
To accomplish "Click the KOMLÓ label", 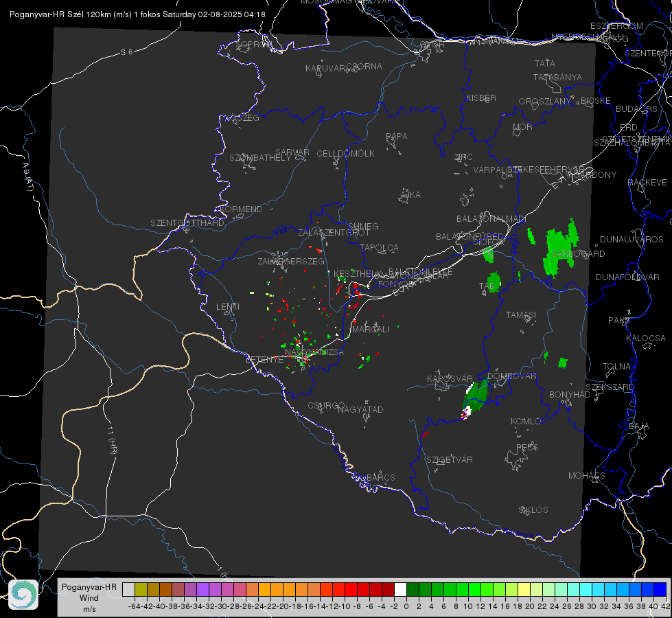I will point(526,422).
